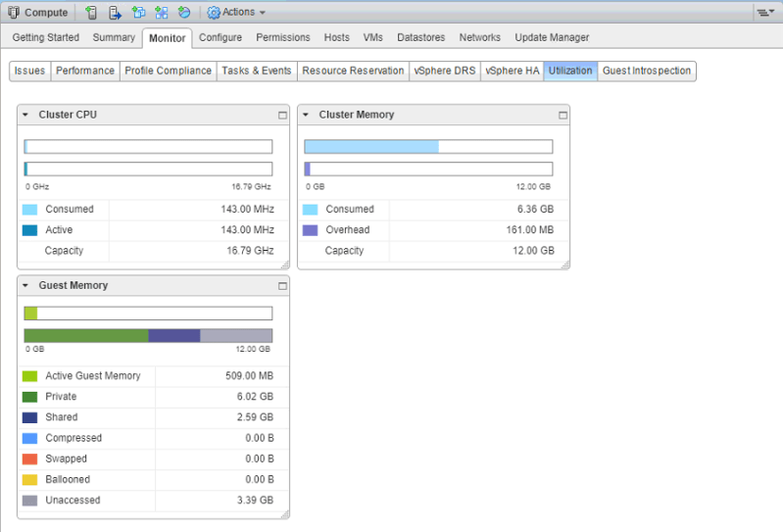The height and width of the screenshot is (532, 783).
Task: Maximize the Cluster Memory panel
Action: [563, 116]
